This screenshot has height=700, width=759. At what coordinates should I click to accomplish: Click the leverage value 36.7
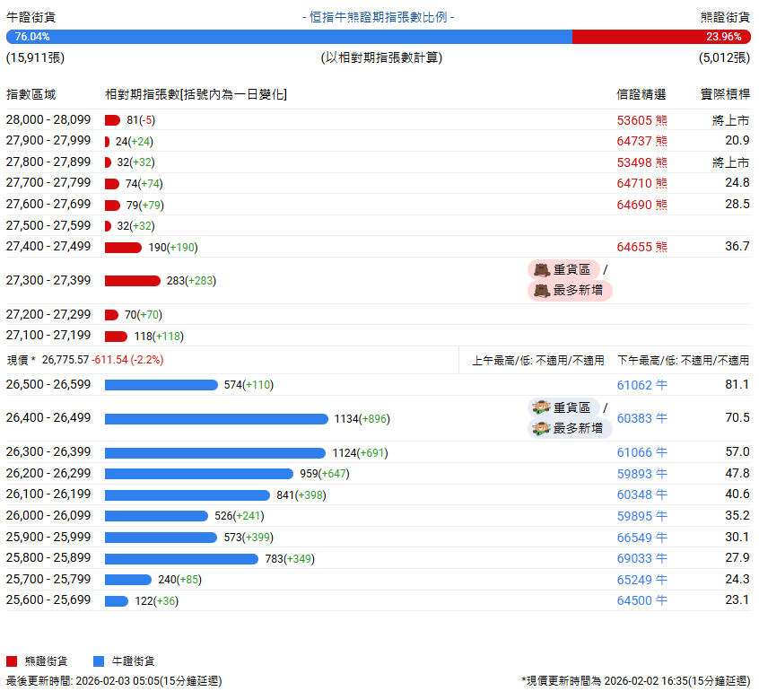point(737,247)
